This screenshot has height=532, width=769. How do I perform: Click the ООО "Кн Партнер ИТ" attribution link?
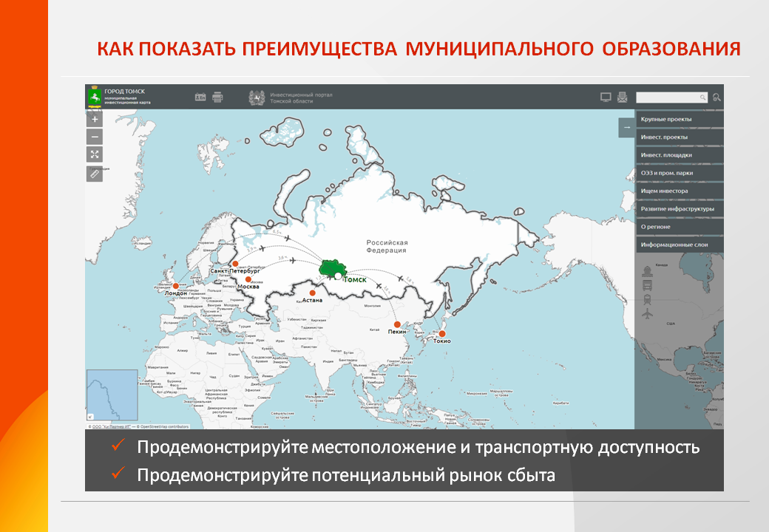pyautogui.click(x=112, y=426)
